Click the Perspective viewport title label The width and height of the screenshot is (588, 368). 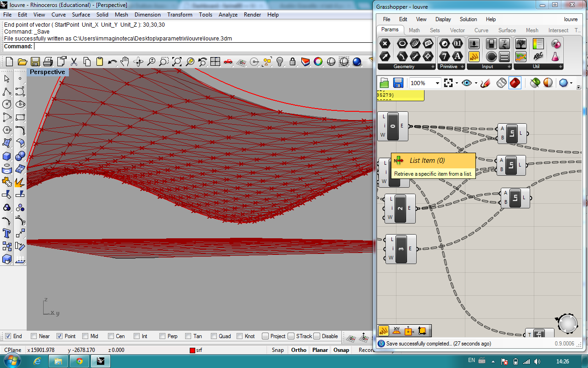click(48, 72)
